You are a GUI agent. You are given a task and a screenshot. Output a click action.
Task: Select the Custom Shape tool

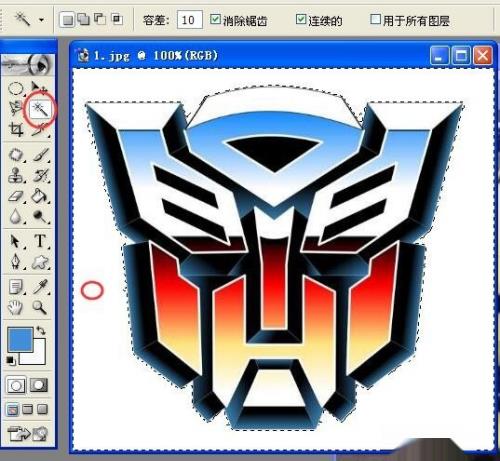pyautogui.click(x=41, y=262)
